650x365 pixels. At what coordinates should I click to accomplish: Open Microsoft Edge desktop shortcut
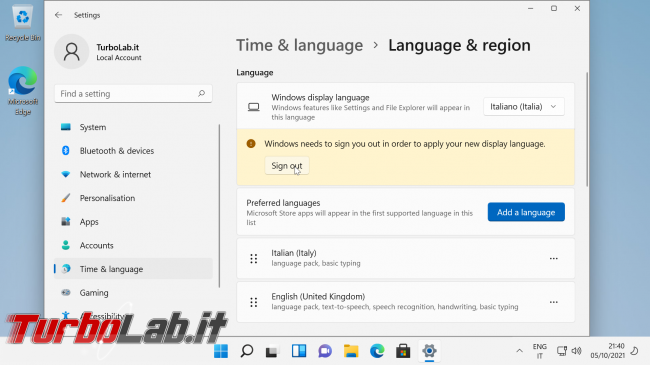22,91
